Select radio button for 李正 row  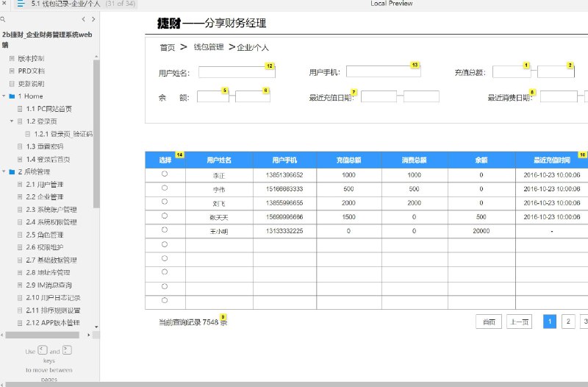(164, 174)
